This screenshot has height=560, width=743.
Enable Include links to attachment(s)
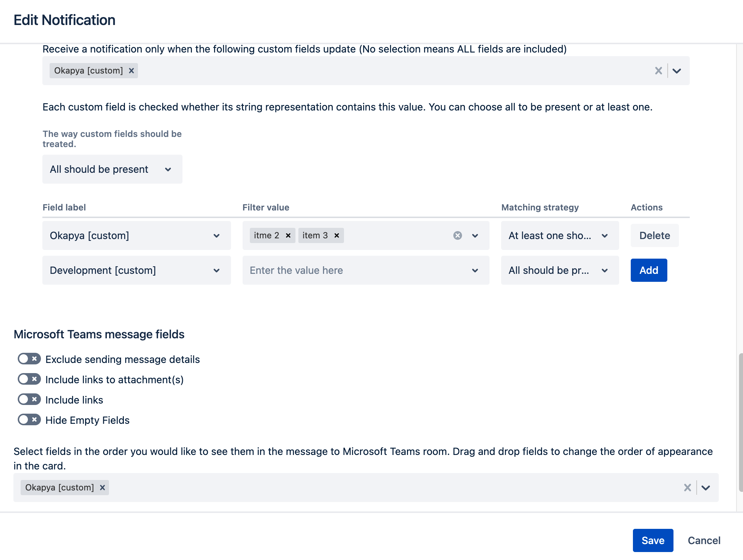click(x=29, y=379)
